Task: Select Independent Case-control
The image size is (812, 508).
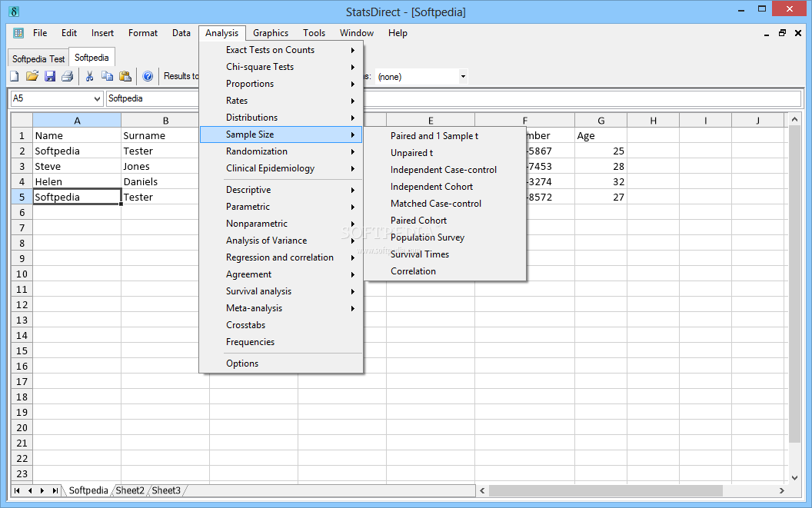Action: [445, 170]
